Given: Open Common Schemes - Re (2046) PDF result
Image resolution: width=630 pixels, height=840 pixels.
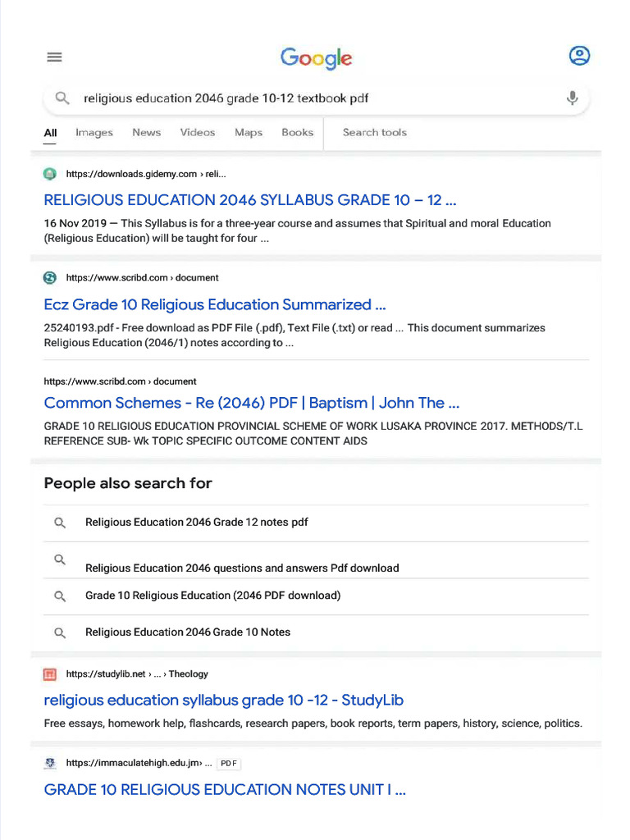Looking at the screenshot, I should [252, 402].
